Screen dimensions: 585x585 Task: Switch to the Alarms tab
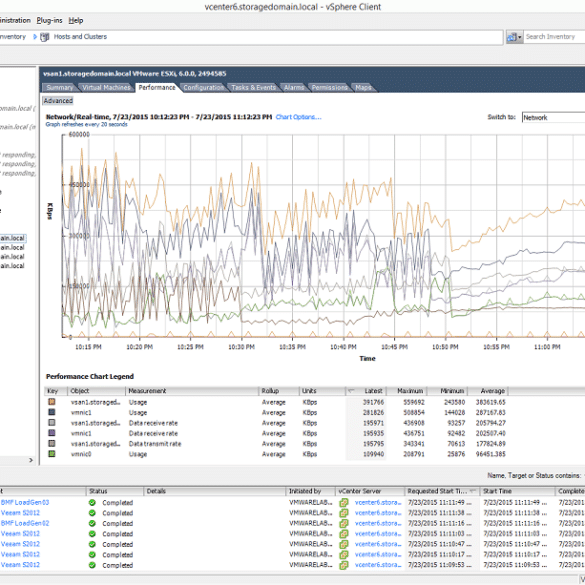click(294, 88)
